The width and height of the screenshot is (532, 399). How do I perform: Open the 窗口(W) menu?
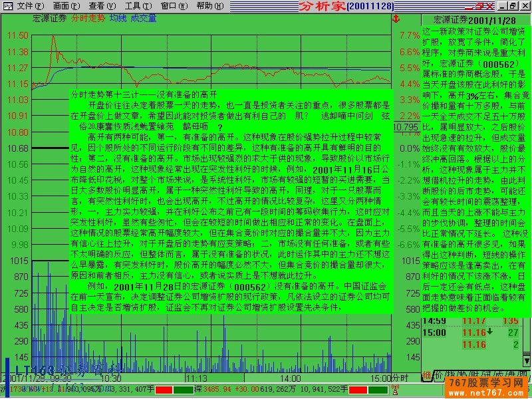point(174,6)
